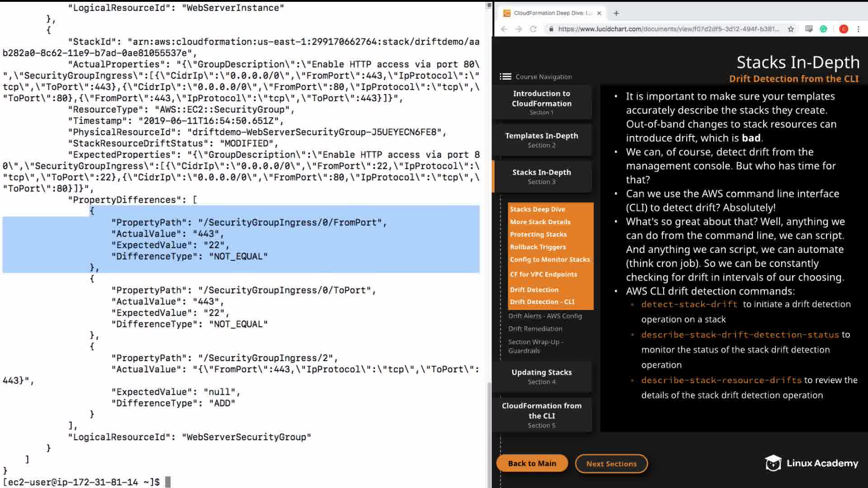
Task: Open Chrome three-dot menu
Action: point(859,29)
